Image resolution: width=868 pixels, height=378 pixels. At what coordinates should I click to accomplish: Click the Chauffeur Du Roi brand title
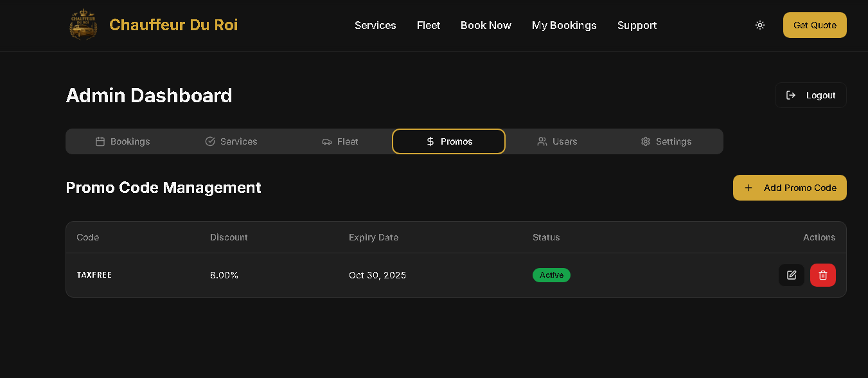coord(173,25)
